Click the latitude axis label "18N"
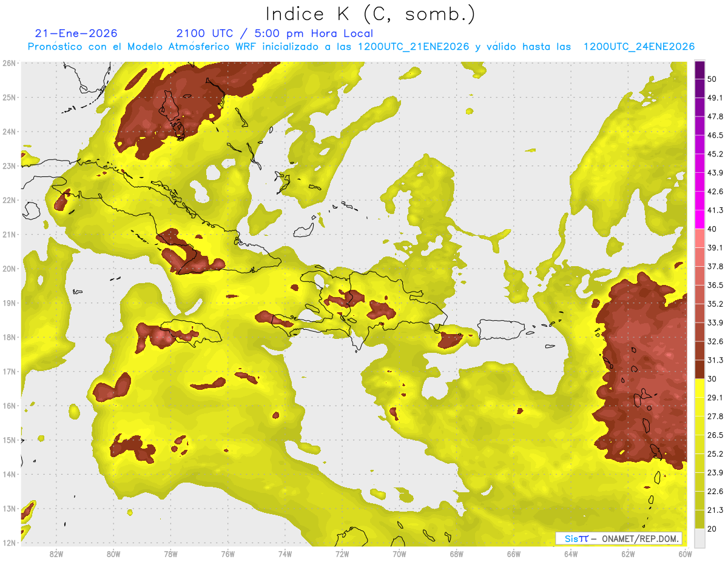Screen dimensions: 728x562 point(8,337)
